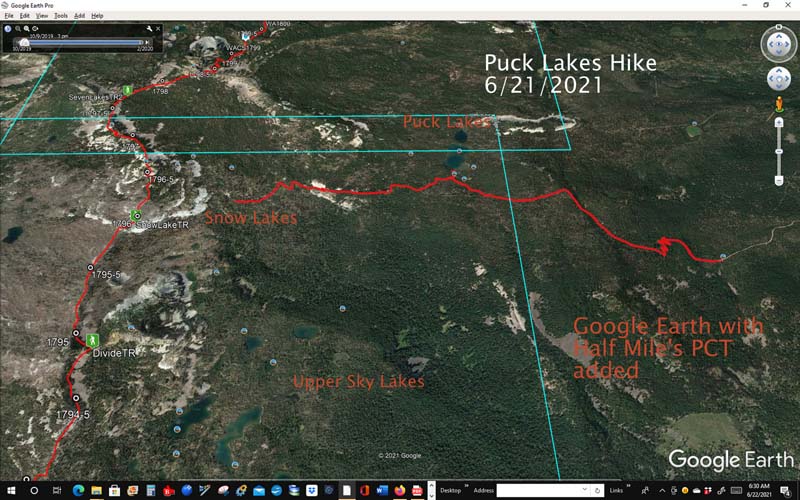The height and width of the screenshot is (500, 800).
Task: Click the look-around compass control
Action: [x=778, y=44]
